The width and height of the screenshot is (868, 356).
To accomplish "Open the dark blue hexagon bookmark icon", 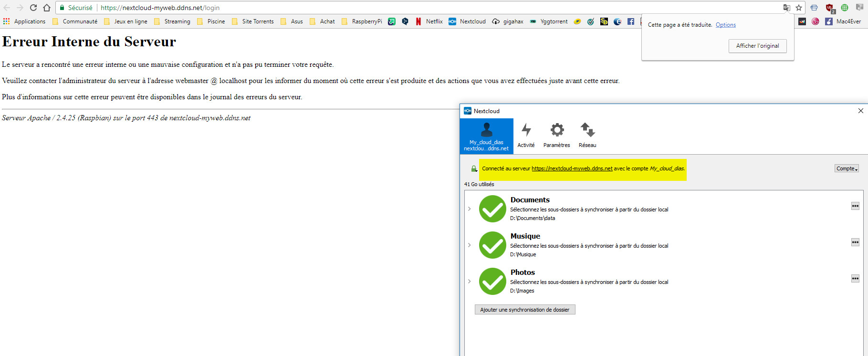I will (405, 21).
